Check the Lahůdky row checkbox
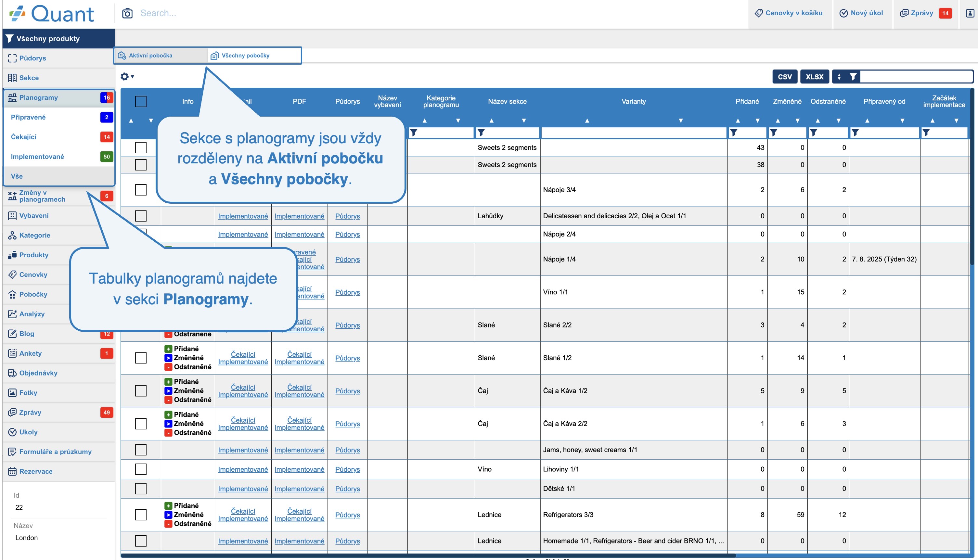Viewport: 978px width, 560px height. pos(141,216)
